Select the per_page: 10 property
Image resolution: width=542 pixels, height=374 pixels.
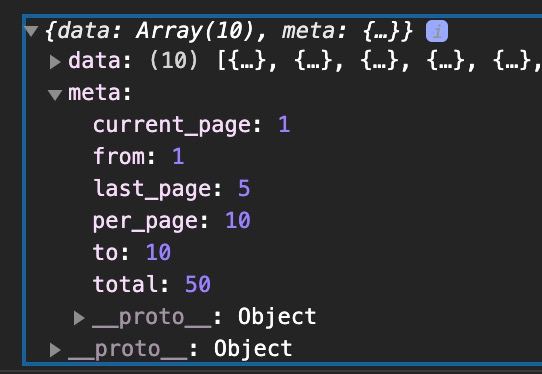pos(171,221)
